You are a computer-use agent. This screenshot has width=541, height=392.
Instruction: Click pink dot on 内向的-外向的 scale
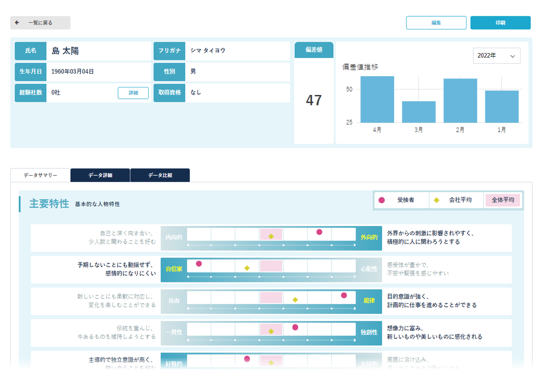point(319,232)
